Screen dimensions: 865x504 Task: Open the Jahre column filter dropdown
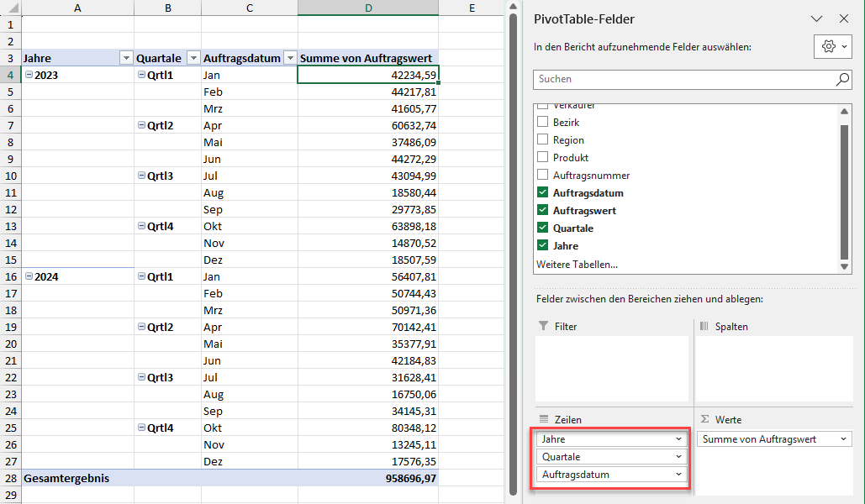tap(126, 58)
